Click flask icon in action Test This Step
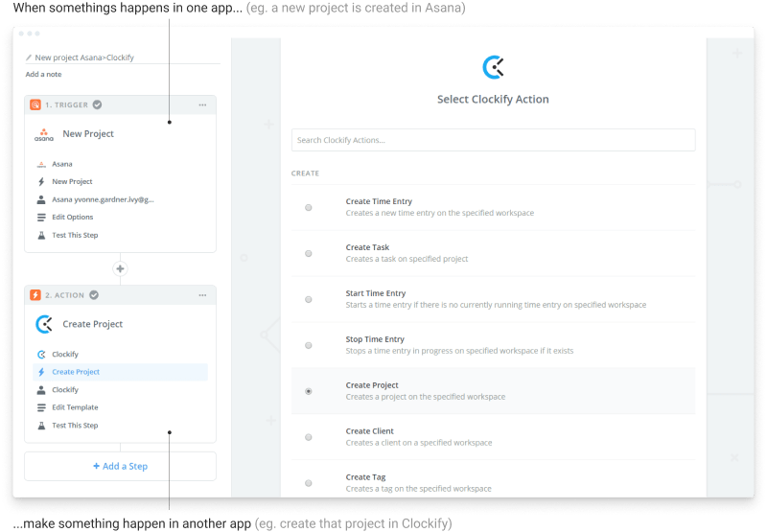 click(x=41, y=426)
